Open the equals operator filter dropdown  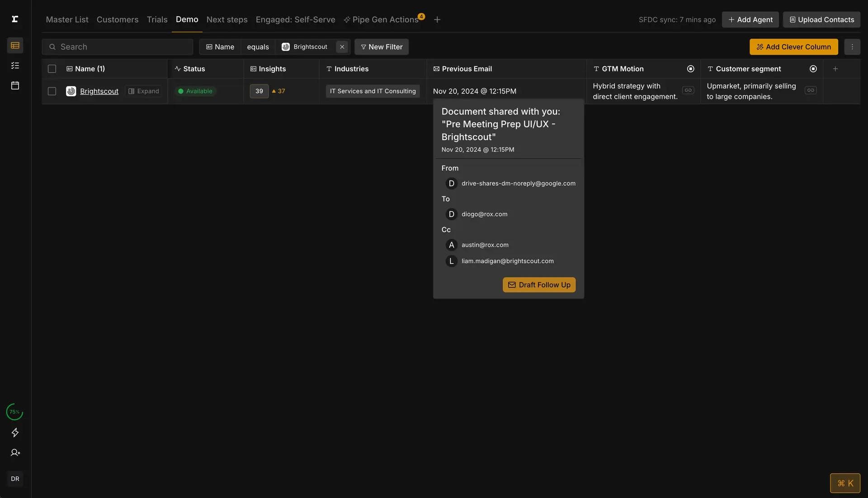click(258, 47)
